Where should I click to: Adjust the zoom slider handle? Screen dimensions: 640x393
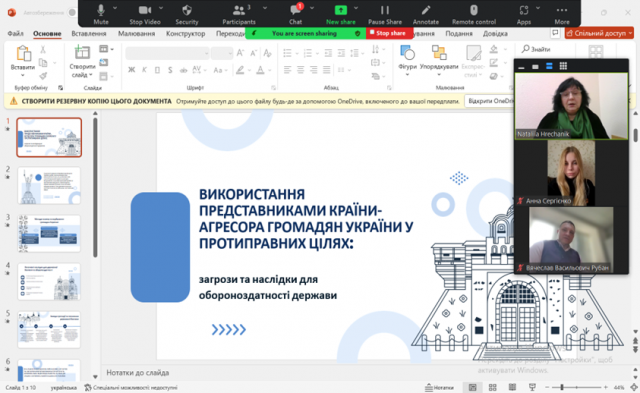click(562, 387)
